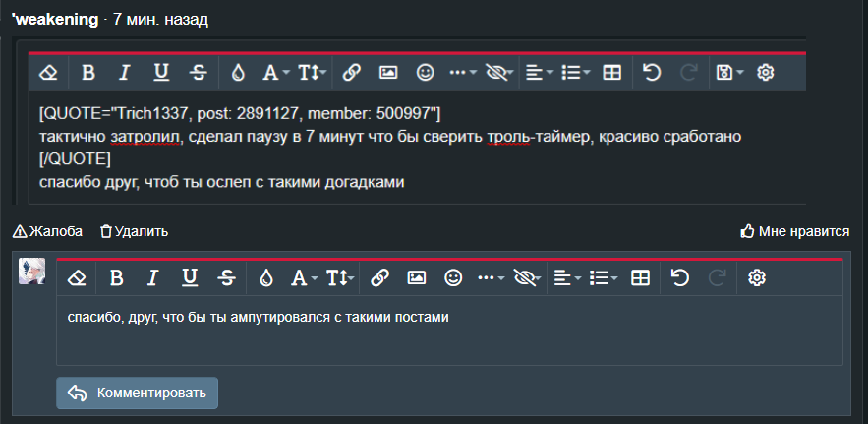This screenshot has height=424, width=868.
Task: Open list dropdown in upper editor
Action: pyautogui.click(x=575, y=73)
